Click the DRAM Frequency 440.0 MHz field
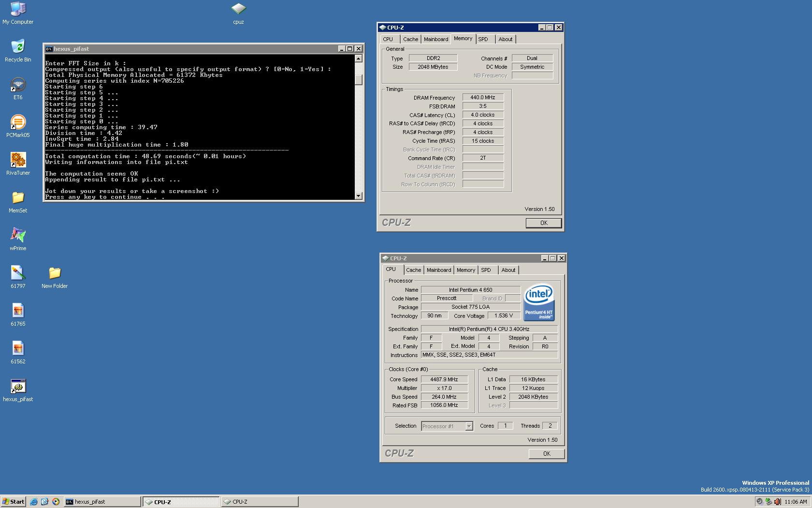This screenshot has width=812, height=508. click(x=483, y=97)
